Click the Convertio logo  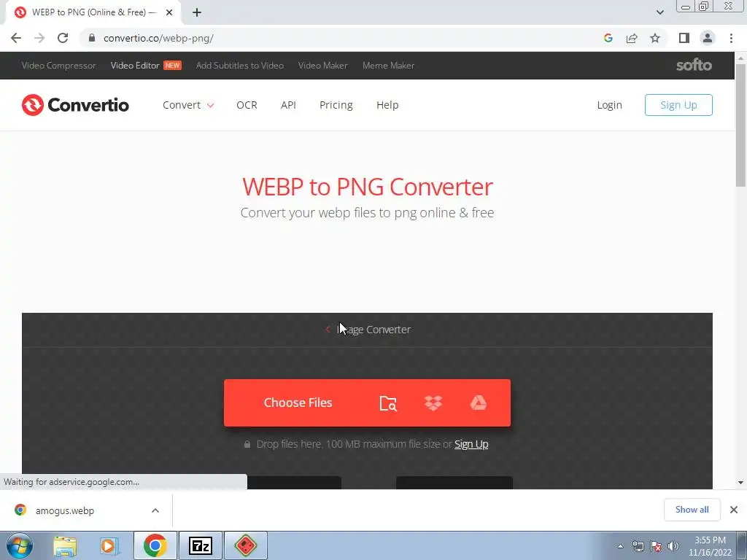[75, 105]
